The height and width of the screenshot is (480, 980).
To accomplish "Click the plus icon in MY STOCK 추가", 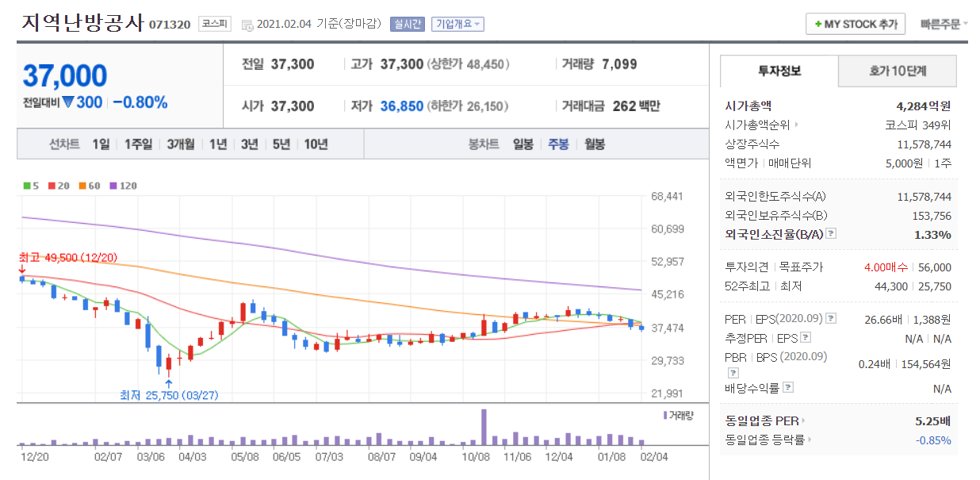I will click(817, 25).
